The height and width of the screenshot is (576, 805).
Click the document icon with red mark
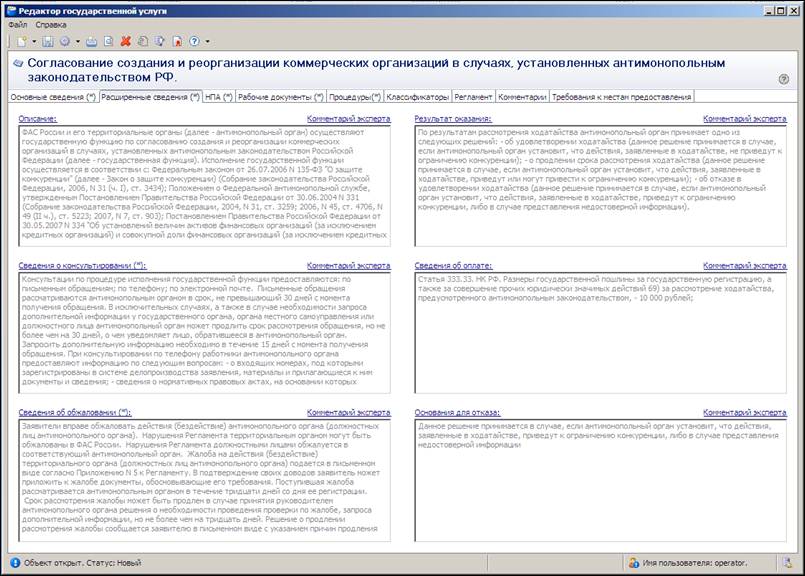177,42
